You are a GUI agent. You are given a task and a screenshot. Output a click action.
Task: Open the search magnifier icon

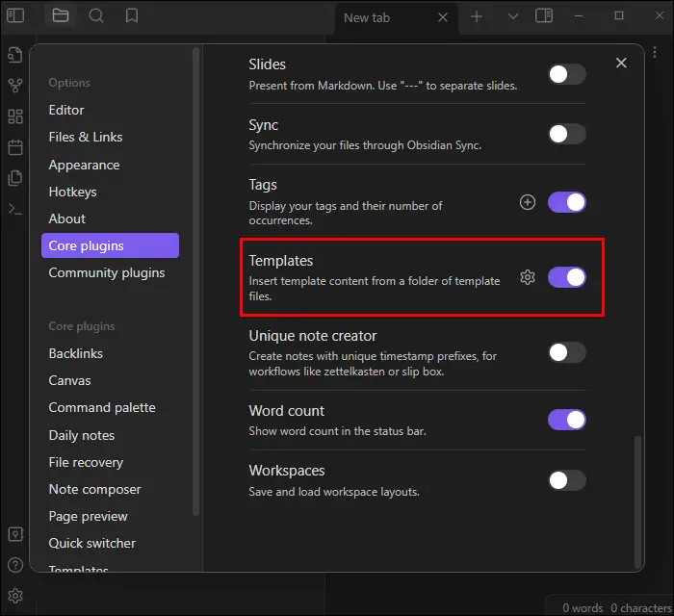tap(96, 16)
